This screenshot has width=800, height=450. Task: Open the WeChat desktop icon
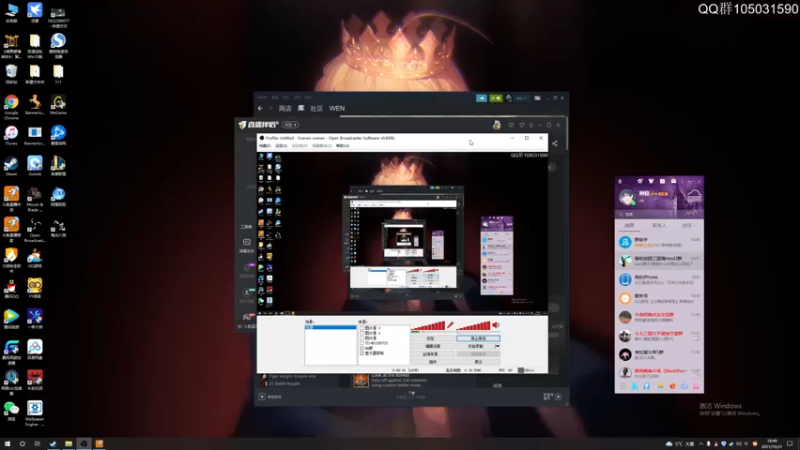tap(11, 410)
